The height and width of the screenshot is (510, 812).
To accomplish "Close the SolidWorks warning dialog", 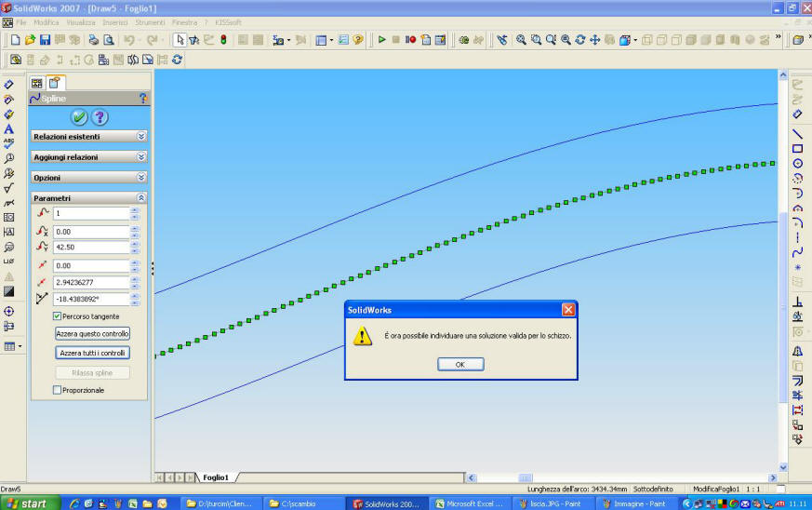I will (x=568, y=310).
